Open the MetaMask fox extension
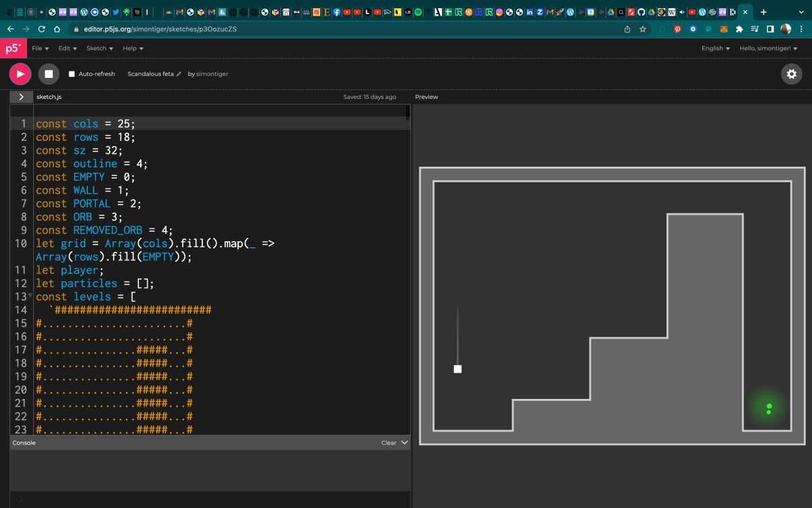812x508 pixels. coord(723,29)
